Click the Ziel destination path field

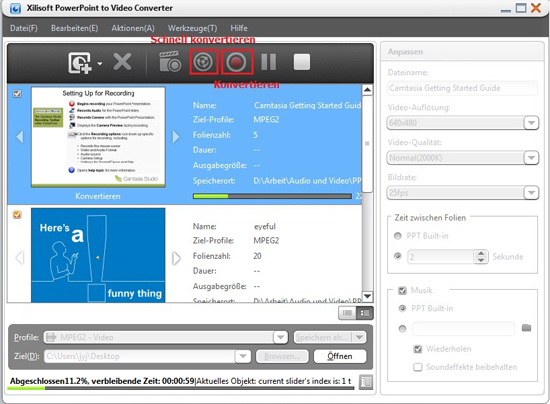point(139,356)
